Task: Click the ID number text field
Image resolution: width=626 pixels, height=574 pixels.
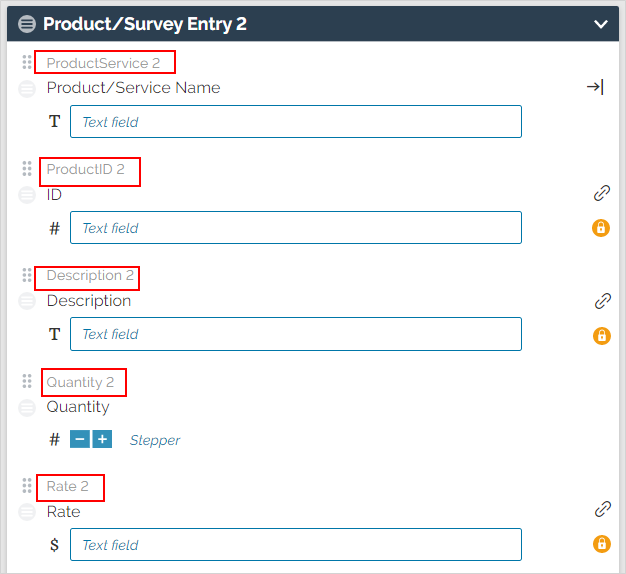Action: 296,228
